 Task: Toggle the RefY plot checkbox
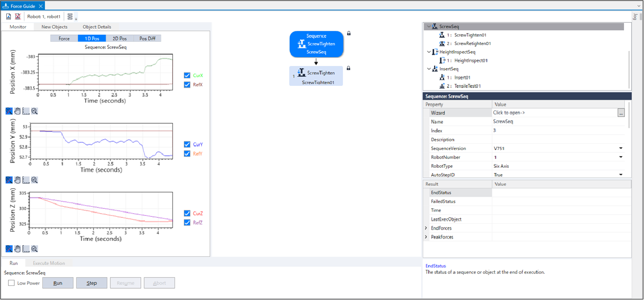coord(187,154)
